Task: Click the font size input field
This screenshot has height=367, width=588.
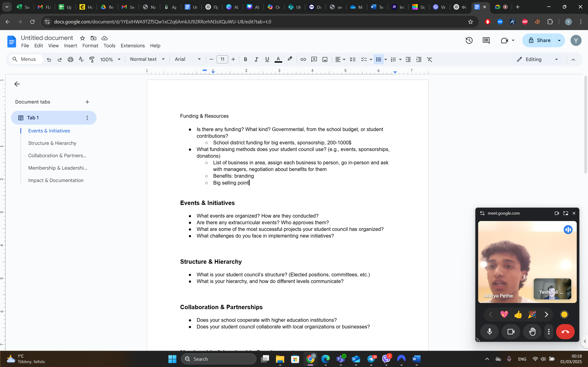Action: (222, 59)
